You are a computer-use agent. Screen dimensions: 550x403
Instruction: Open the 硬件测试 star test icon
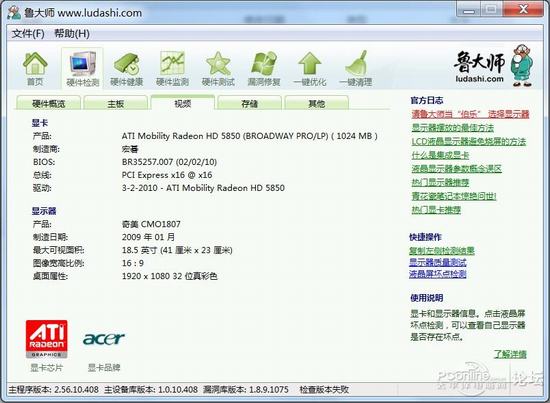point(218,69)
